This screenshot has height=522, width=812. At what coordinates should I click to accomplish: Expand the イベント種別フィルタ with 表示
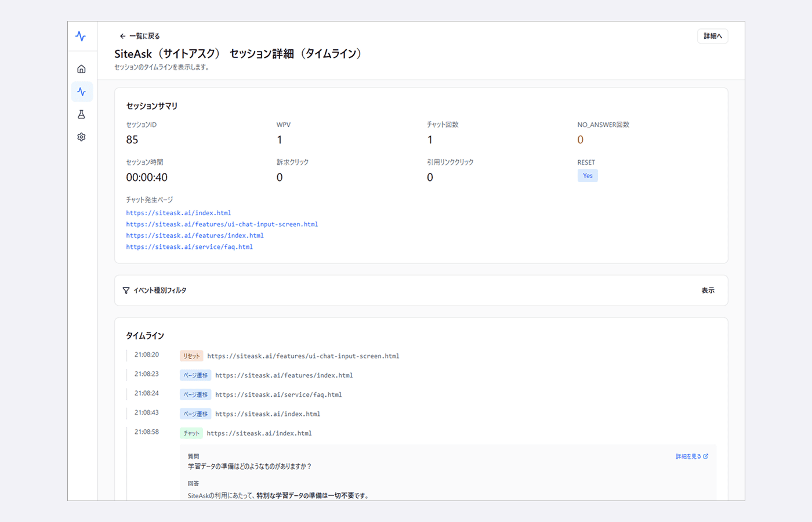point(708,291)
